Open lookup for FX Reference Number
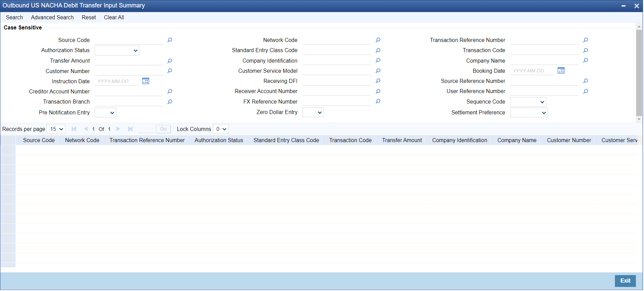 click(x=378, y=102)
